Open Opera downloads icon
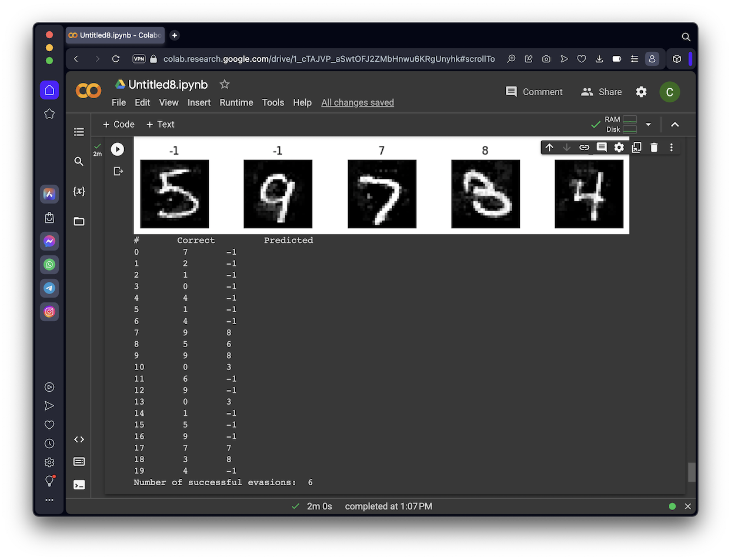Screen dimensions: 731x560 599,59
